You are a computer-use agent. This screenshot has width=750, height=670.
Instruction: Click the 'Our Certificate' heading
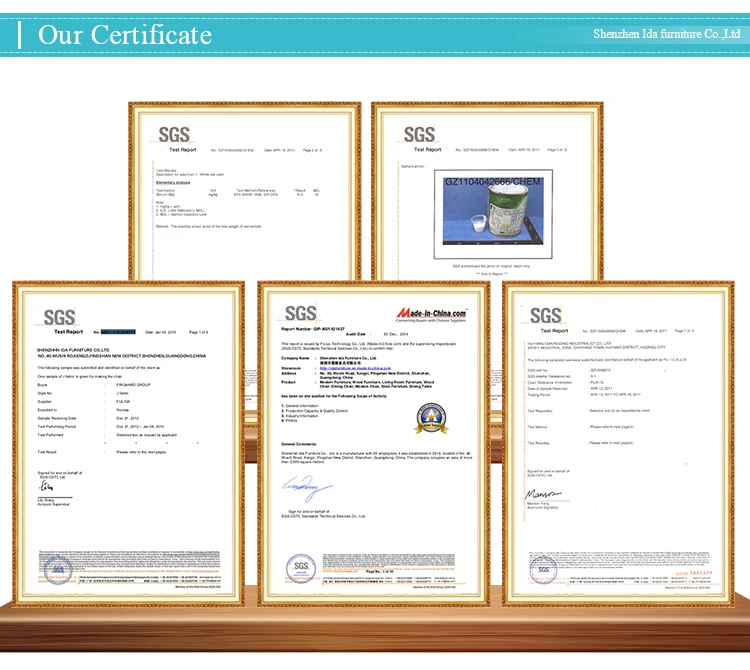(x=125, y=35)
